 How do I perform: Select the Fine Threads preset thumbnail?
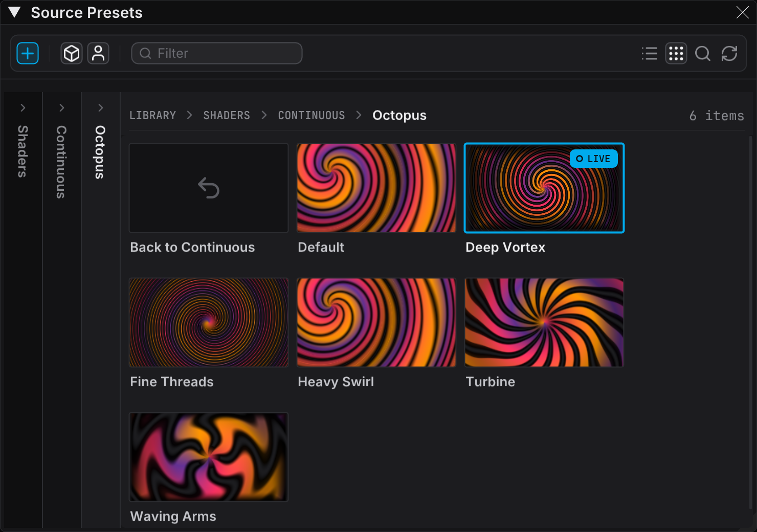click(209, 322)
